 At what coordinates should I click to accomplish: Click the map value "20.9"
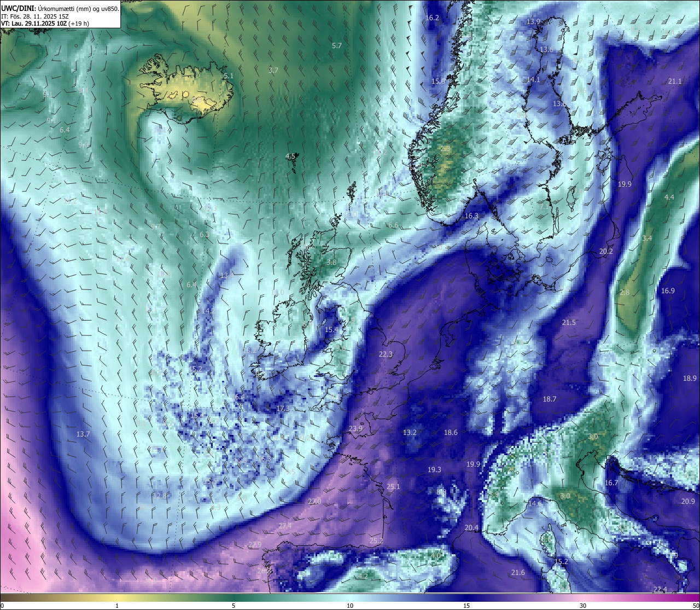coord(688,502)
